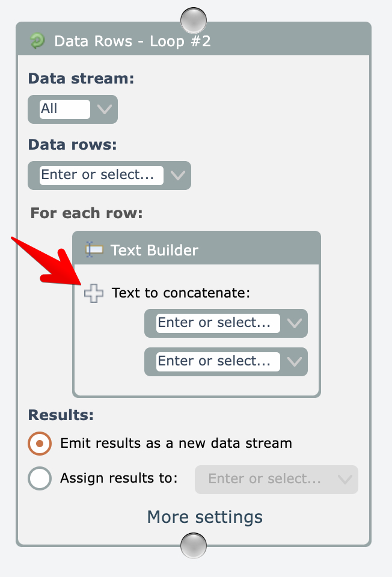Image resolution: width=392 pixels, height=577 pixels.
Task: Add a text item with plus icon
Action: point(93,293)
